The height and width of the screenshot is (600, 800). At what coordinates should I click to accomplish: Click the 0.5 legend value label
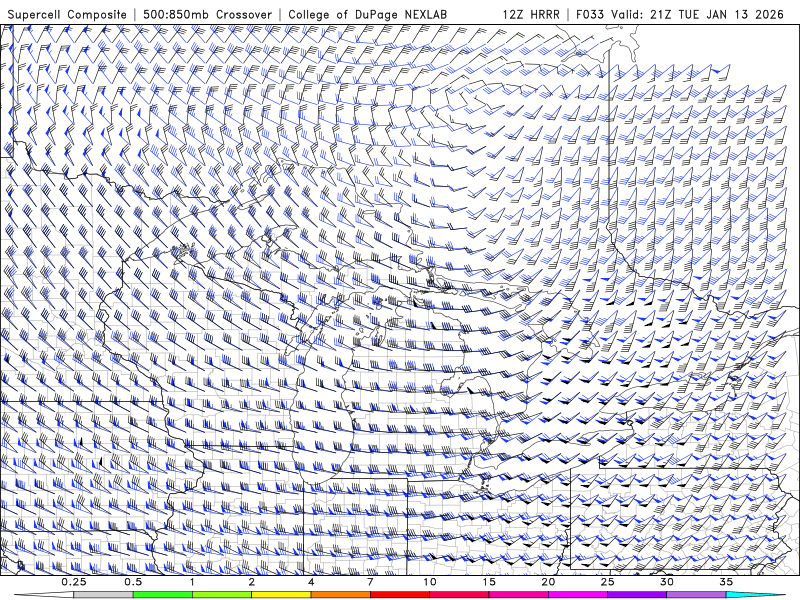click(133, 582)
